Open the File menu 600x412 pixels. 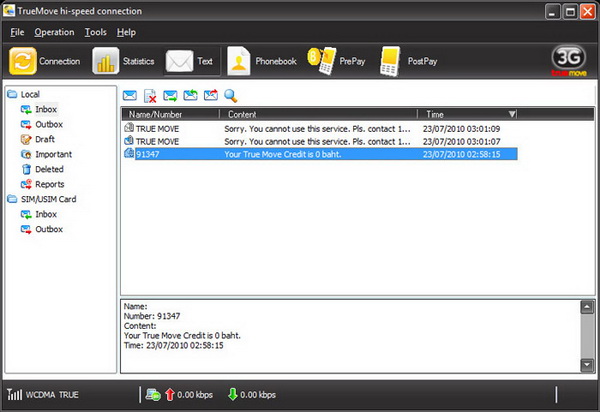click(x=17, y=32)
